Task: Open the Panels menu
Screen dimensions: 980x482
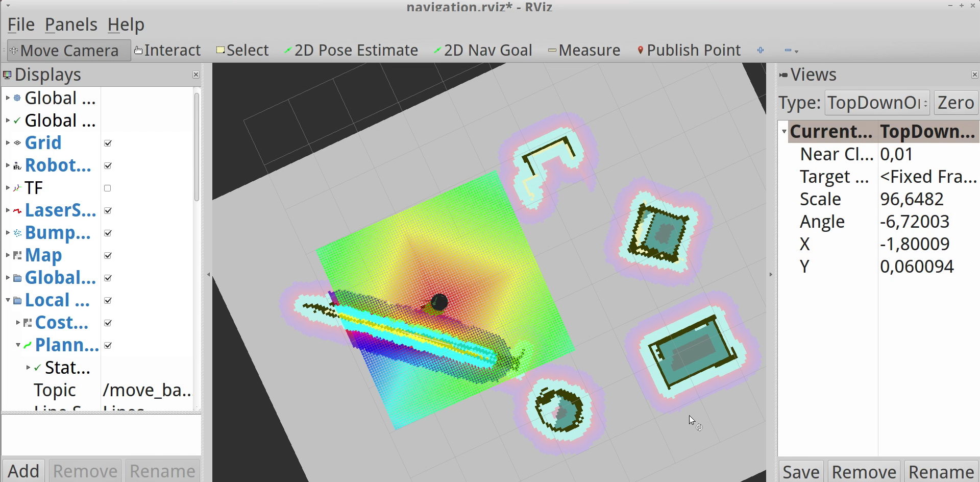Action: click(71, 25)
